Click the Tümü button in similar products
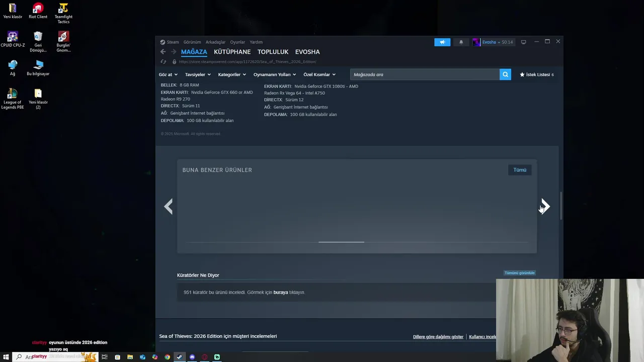The width and height of the screenshot is (644, 362). (x=520, y=170)
